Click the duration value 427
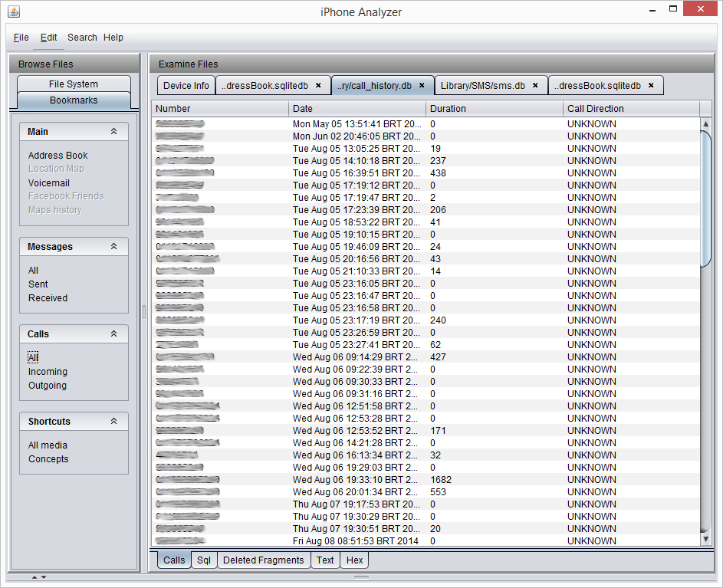This screenshot has height=588, width=723. point(438,357)
